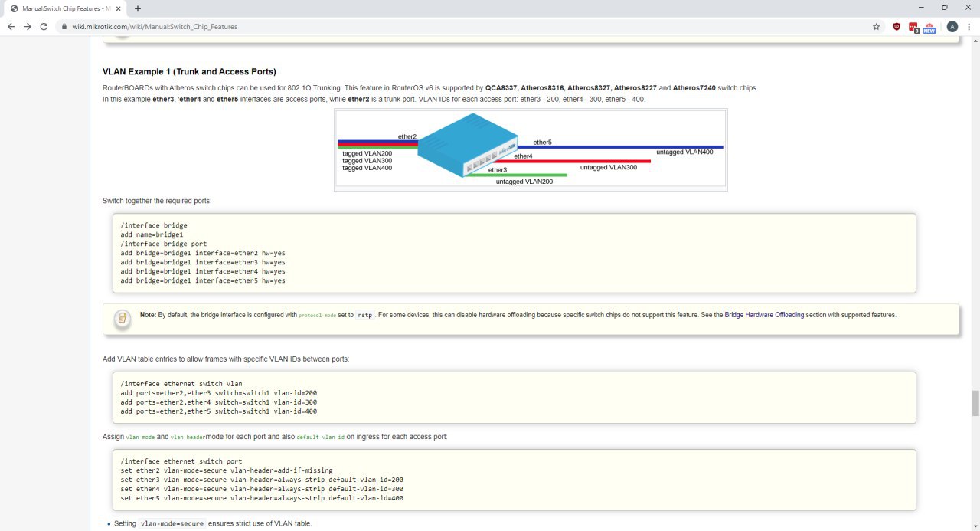Click the 'Setting vlan-mode=secure' bullet text
The width and height of the screenshot is (980, 531).
coord(213,523)
